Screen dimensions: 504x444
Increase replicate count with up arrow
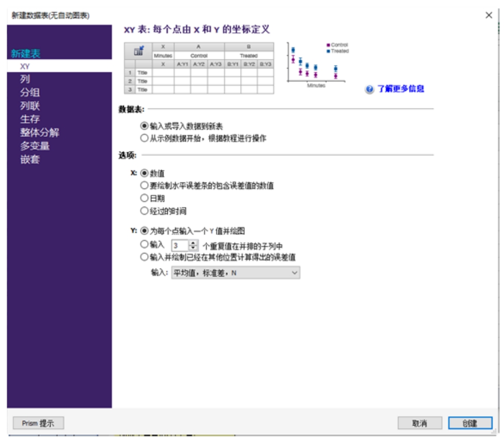(x=193, y=243)
